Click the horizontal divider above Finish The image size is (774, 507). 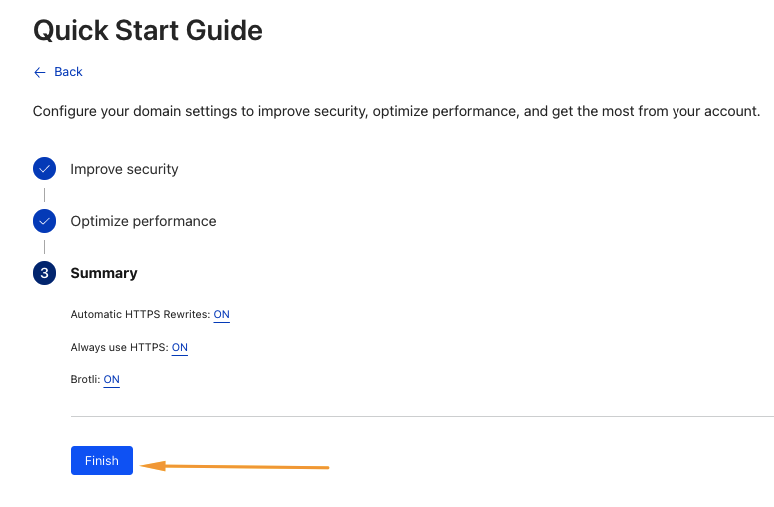click(x=422, y=416)
